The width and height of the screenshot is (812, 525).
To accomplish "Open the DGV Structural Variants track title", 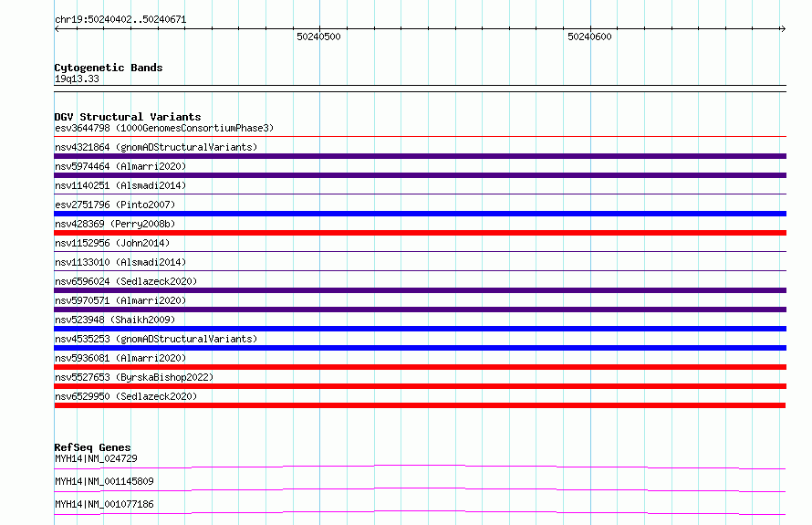I will coord(128,117).
